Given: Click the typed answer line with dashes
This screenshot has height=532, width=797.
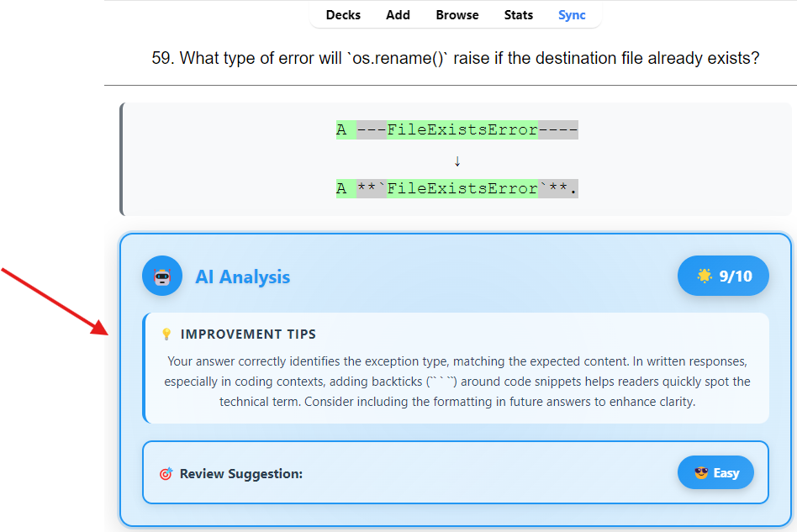Looking at the screenshot, I should point(457,130).
